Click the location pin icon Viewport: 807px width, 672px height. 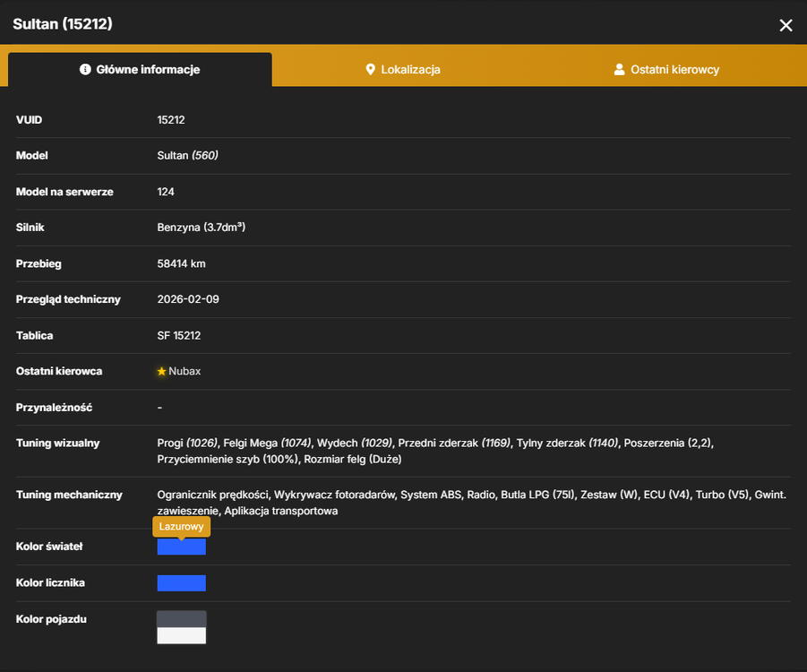pos(370,70)
